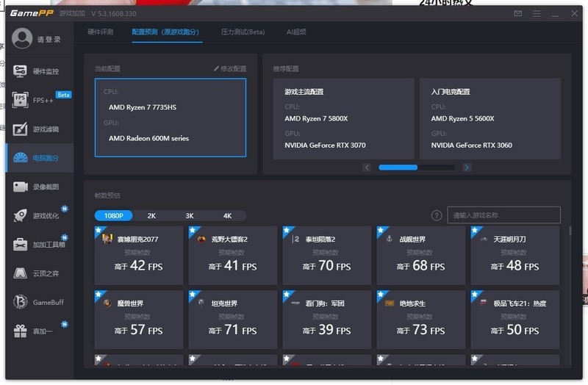The image size is (588, 385).
Task: Select the 4K resolution option
Action: (227, 216)
